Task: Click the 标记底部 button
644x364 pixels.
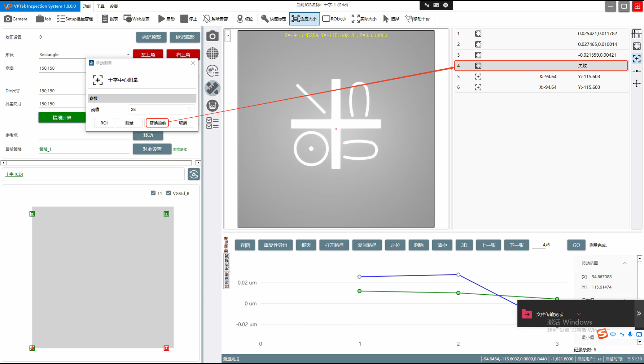Action: pos(185,37)
